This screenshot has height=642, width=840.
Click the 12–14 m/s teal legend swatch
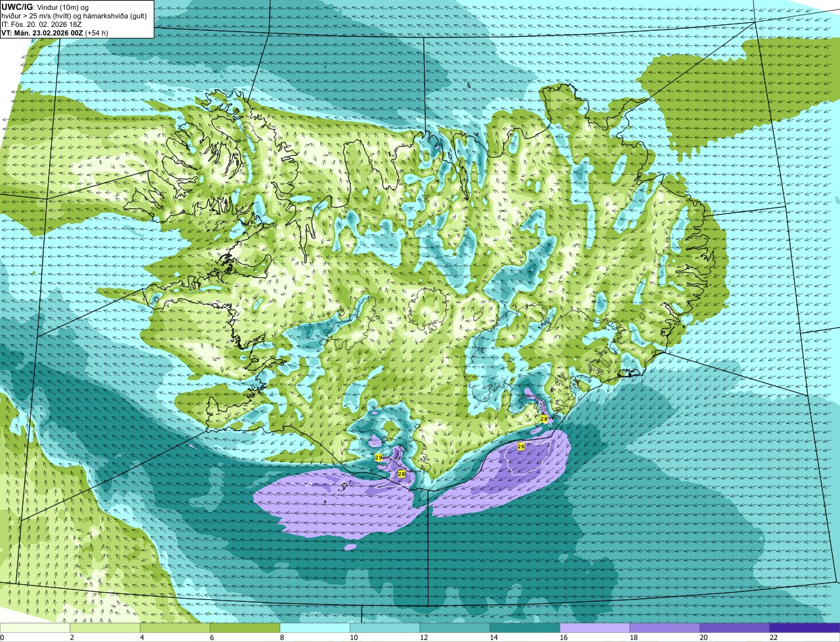(455, 628)
